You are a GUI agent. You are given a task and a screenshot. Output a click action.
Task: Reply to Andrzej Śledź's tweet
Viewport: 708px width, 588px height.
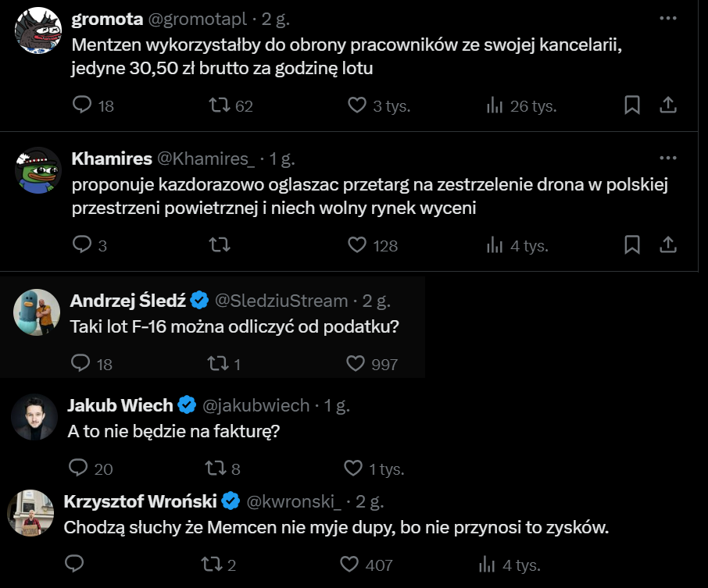click(81, 363)
